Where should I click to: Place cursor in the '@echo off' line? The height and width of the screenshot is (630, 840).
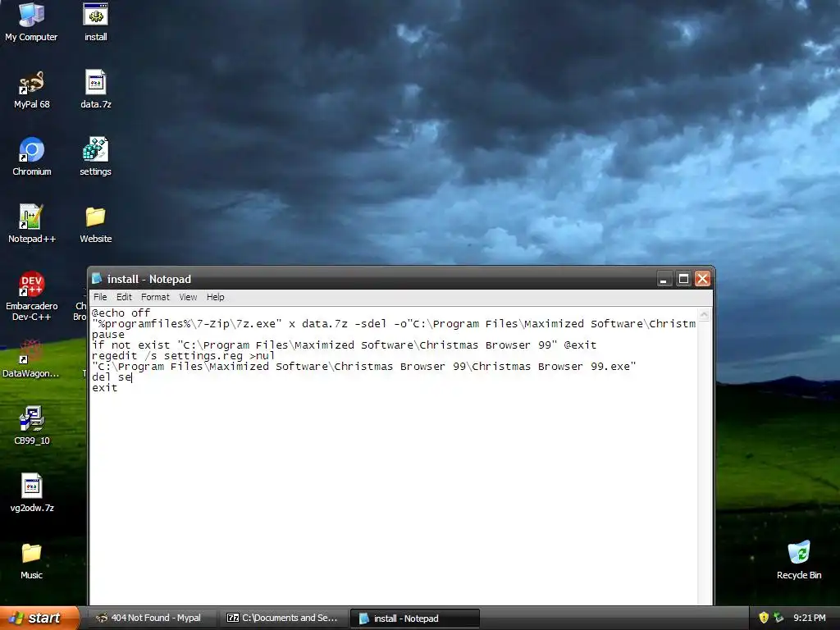point(121,313)
